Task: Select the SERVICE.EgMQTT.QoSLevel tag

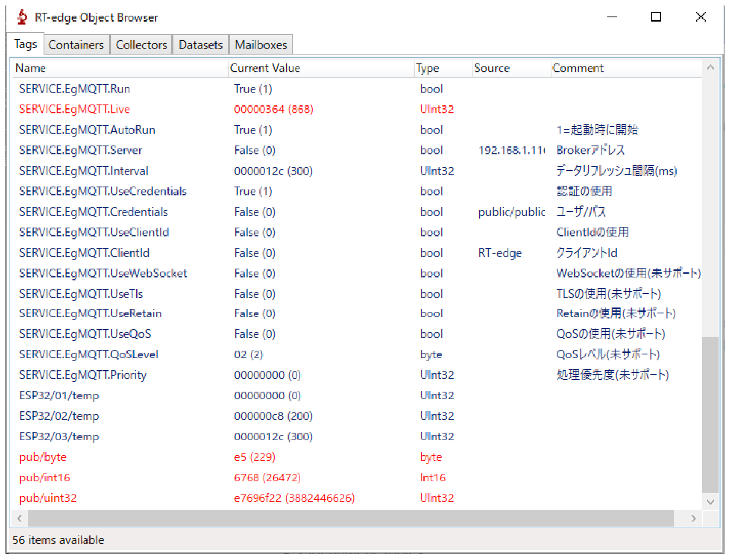Action: [89, 354]
